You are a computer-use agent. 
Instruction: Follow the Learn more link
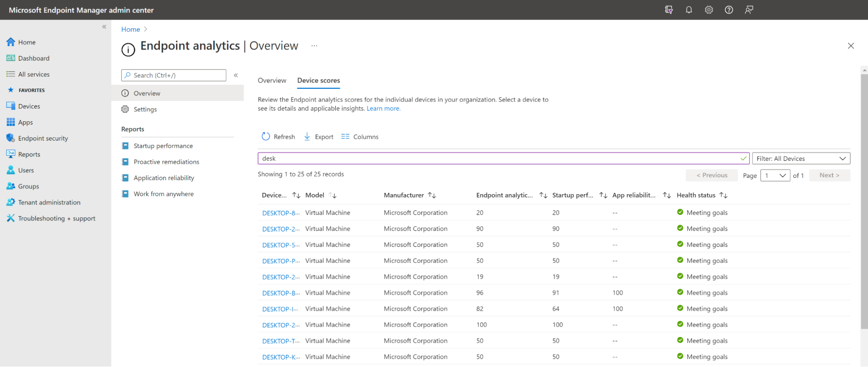(x=383, y=109)
